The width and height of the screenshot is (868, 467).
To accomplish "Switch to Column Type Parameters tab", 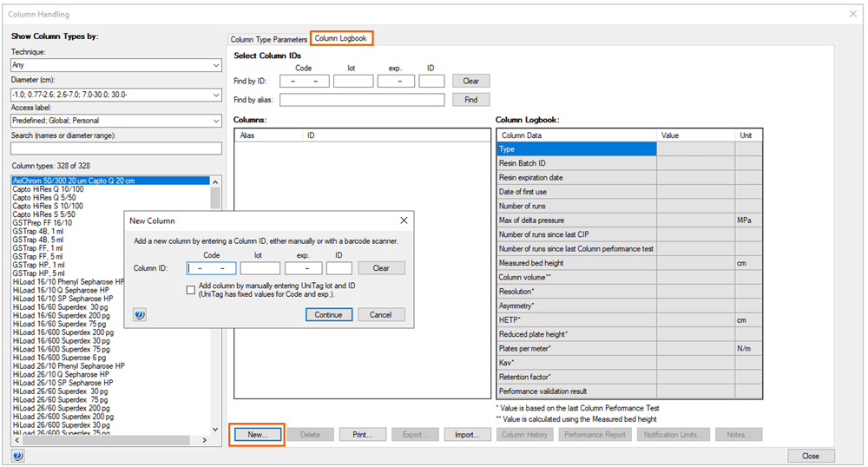I will [268, 39].
